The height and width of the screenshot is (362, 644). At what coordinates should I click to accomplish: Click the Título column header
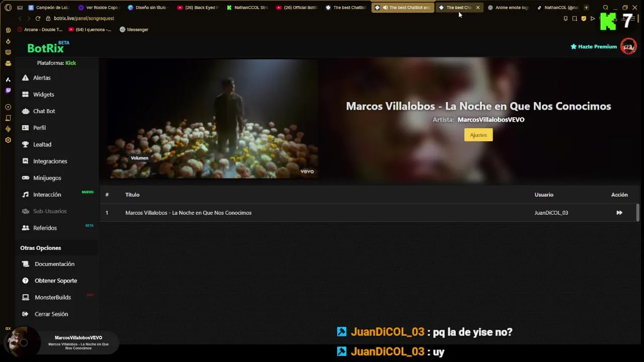click(x=132, y=195)
